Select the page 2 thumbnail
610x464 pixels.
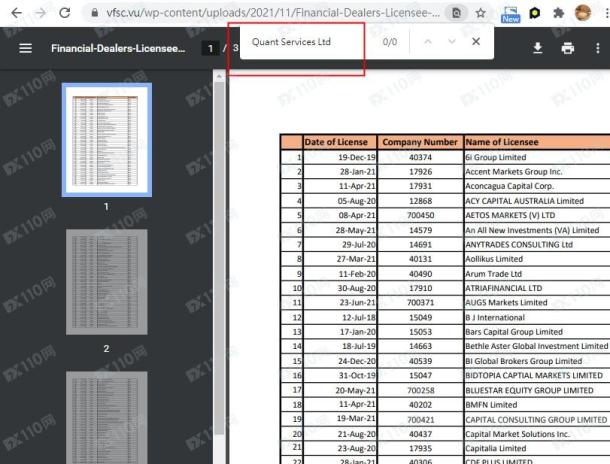(107, 282)
